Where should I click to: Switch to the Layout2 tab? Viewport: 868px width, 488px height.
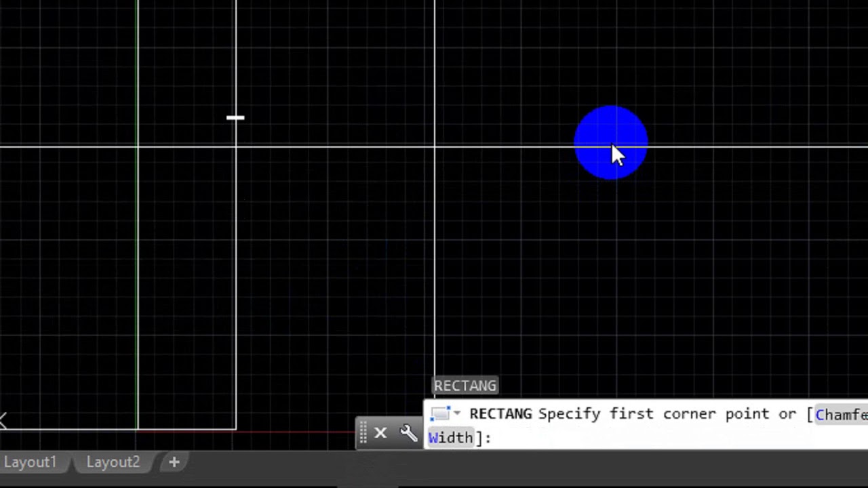[113, 462]
